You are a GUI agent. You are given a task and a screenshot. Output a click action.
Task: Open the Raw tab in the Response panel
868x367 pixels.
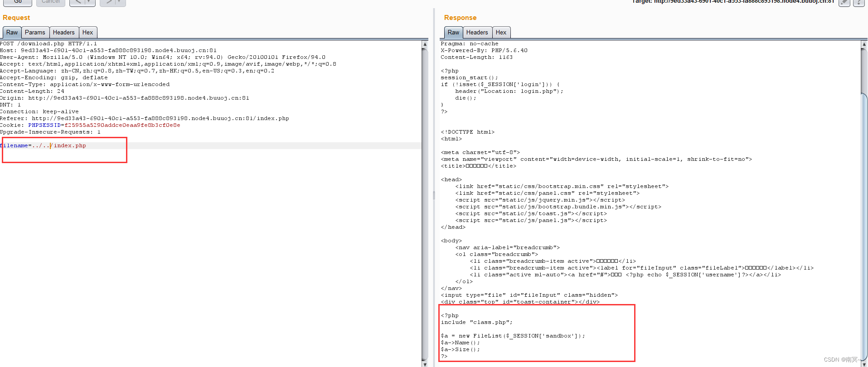[x=453, y=33]
